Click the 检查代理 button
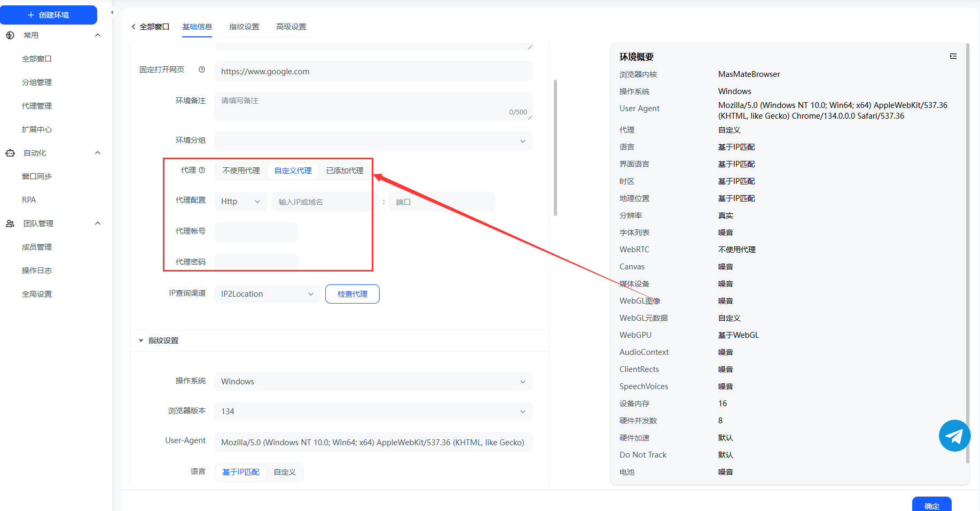This screenshot has width=980, height=511. pos(352,294)
